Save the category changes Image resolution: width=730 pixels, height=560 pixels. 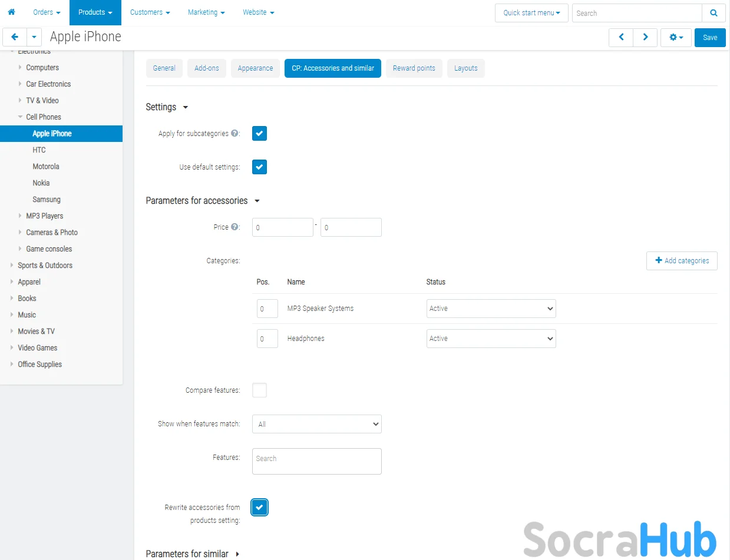pos(710,37)
